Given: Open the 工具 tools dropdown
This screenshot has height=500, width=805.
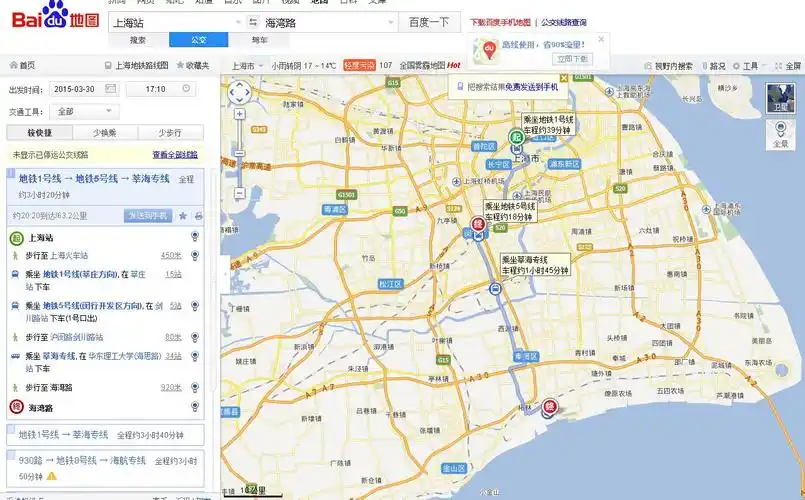Looking at the screenshot, I should [749, 66].
